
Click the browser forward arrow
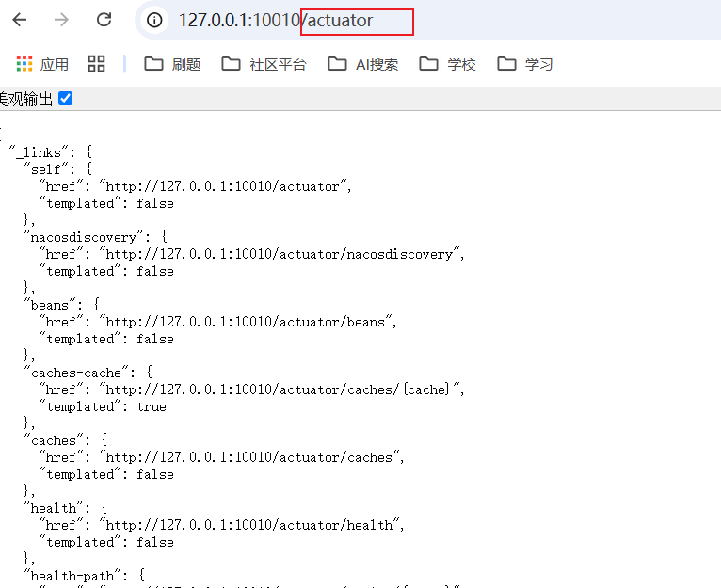[61, 20]
